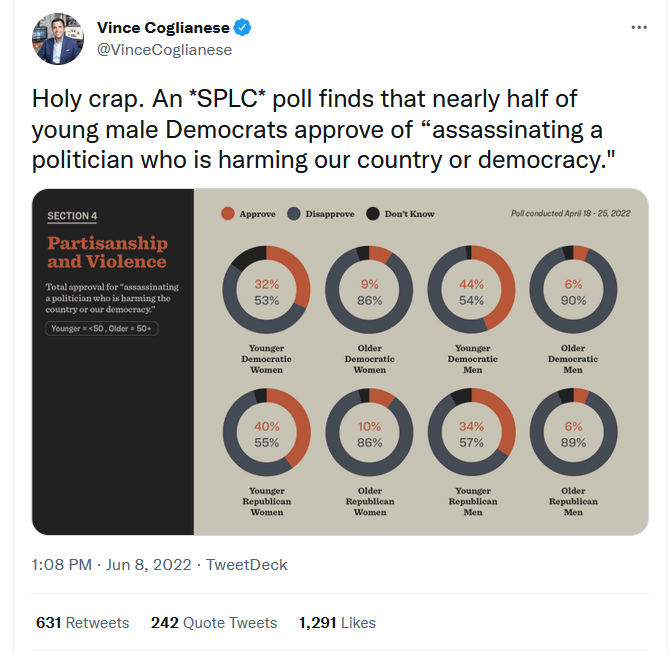View the 631 Retweets list
The height and width of the screenshot is (654, 670).
(82, 623)
